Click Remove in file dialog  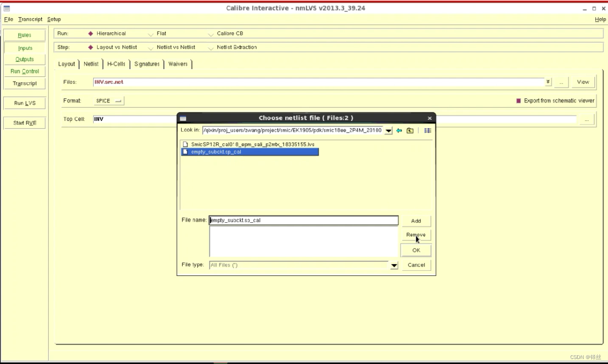(416, 235)
